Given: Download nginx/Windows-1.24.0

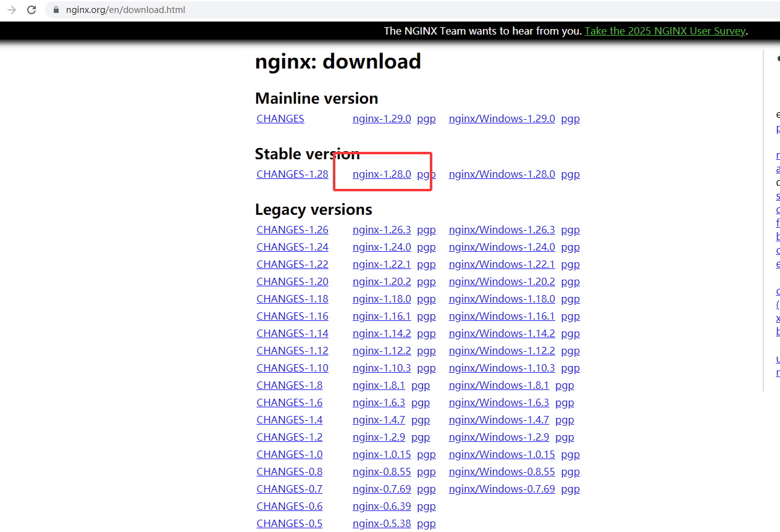Looking at the screenshot, I should click(x=502, y=247).
